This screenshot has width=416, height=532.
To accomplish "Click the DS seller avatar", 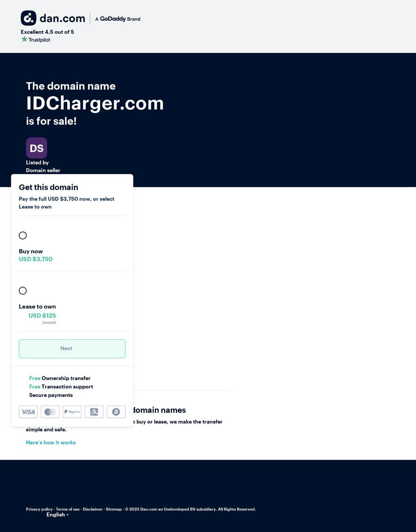I will (36, 148).
